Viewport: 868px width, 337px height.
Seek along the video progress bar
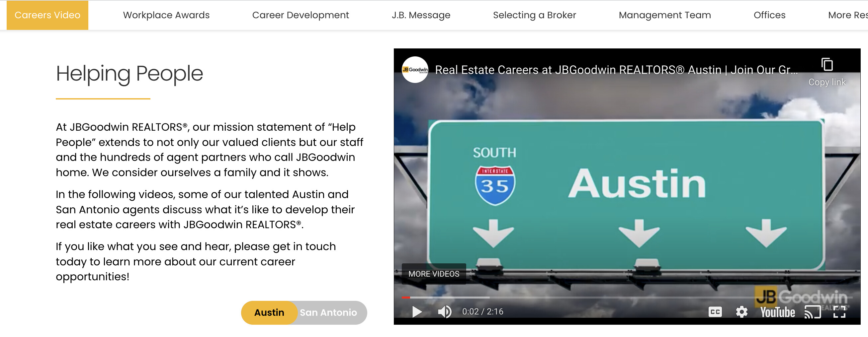(627, 298)
